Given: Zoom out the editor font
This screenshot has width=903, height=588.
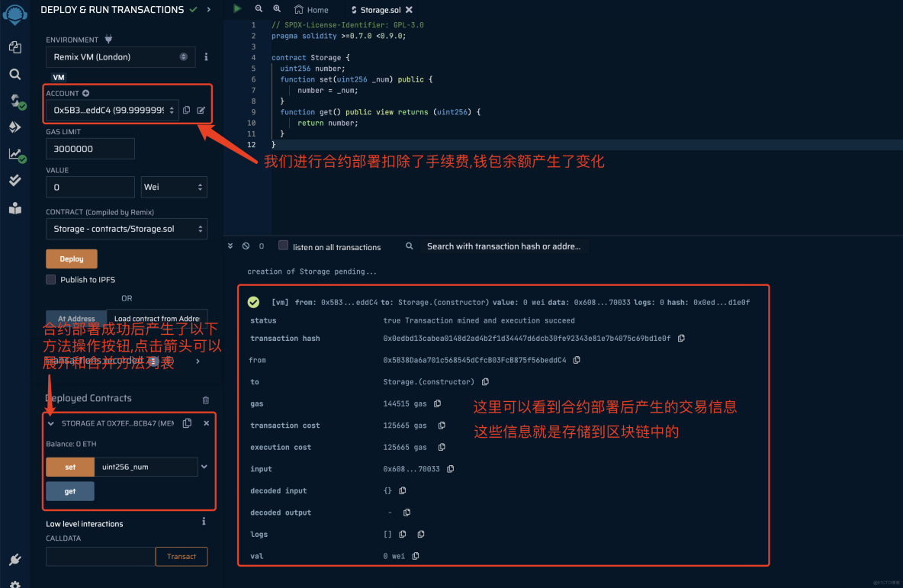Looking at the screenshot, I should [259, 8].
